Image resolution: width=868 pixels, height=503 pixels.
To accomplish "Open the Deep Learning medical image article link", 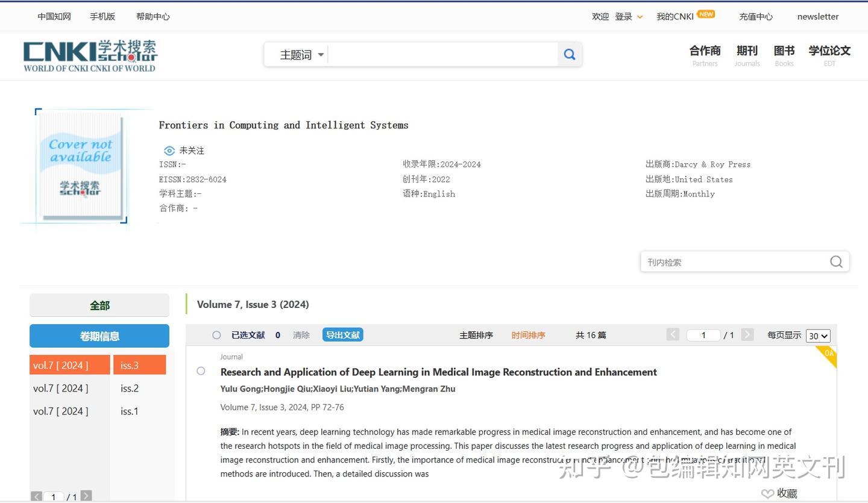I will click(438, 372).
